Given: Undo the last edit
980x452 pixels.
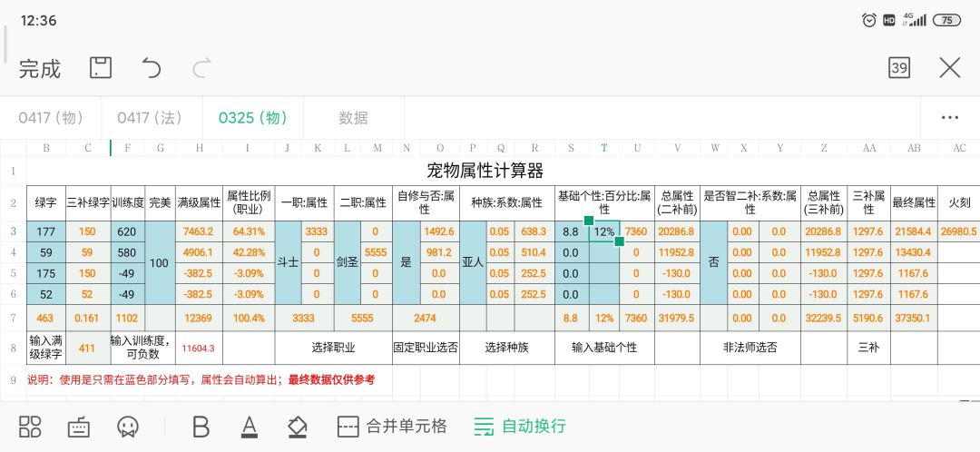Looking at the screenshot, I should pyautogui.click(x=152, y=67).
